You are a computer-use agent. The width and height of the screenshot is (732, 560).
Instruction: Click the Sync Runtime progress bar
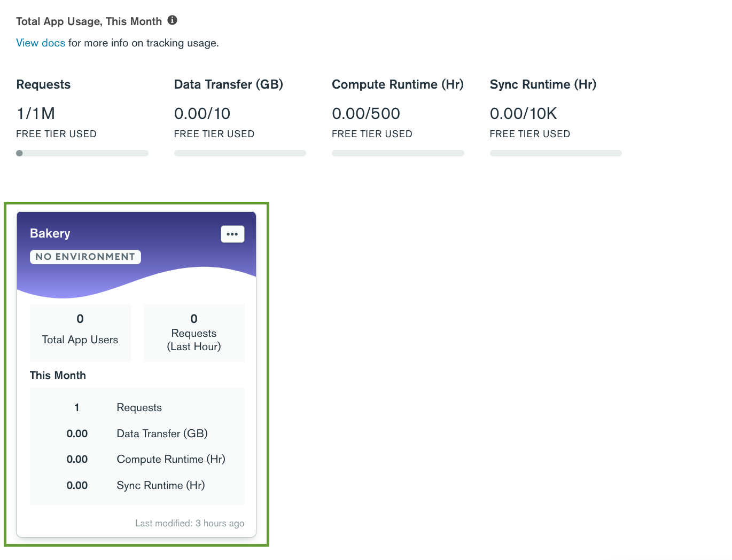(x=556, y=153)
